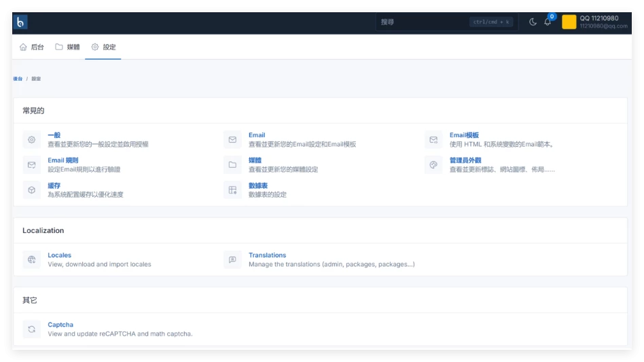Click the 媒體 folder icon in settings
The image size is (644, 362).
pyautogui.click(x=232, y=165)
